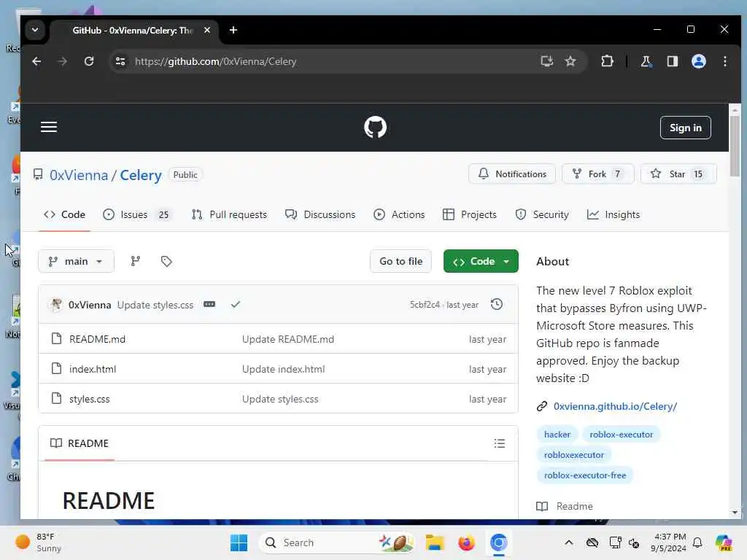Switch to Pull requests tab
This screenshot has width=747, height=560.
click(229, 215)
